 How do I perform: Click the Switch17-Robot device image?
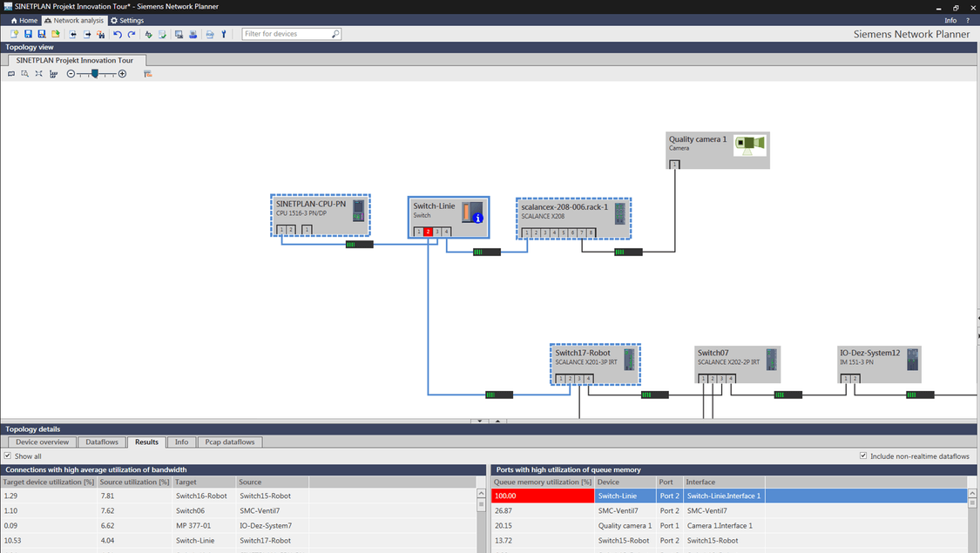[629, 359]
